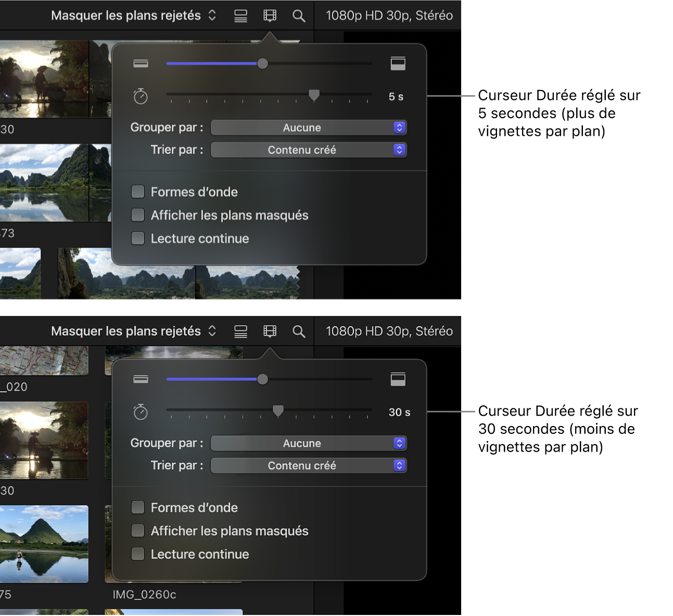673x616 pixels.
Task: Click the _020 clip name label
Action: [14, 387]
